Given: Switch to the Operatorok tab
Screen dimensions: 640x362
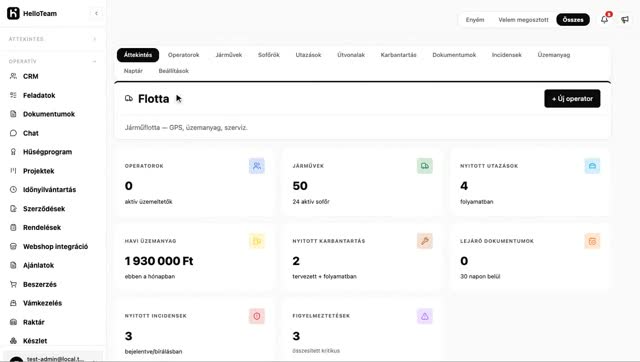Looking at the screenshot, I should pyautogui.click(x=183, y=55).
